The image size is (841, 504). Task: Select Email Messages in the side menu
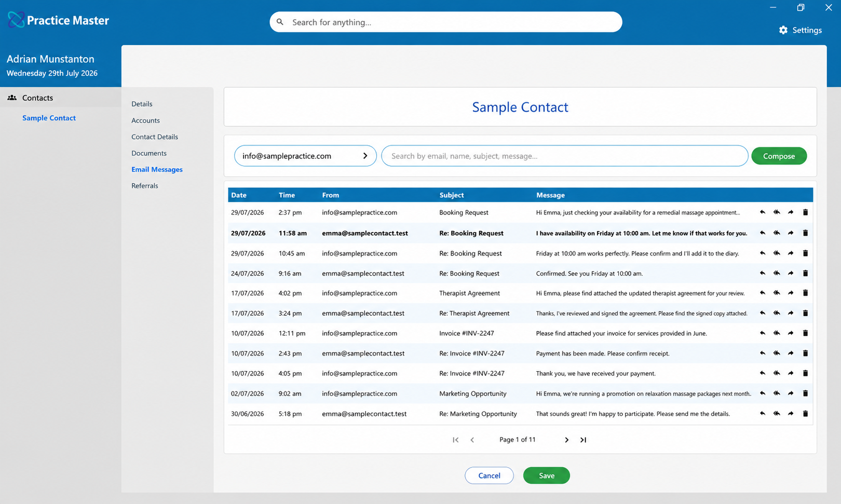coord(157,169)
